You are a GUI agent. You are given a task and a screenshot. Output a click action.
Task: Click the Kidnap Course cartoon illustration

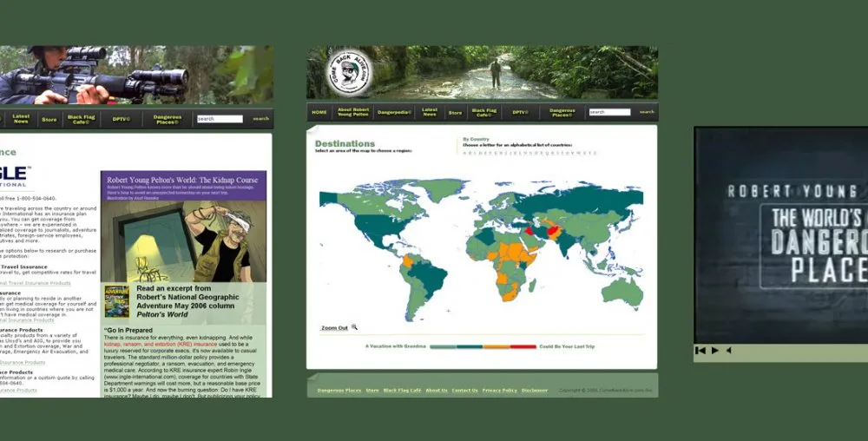click(182, 241)
